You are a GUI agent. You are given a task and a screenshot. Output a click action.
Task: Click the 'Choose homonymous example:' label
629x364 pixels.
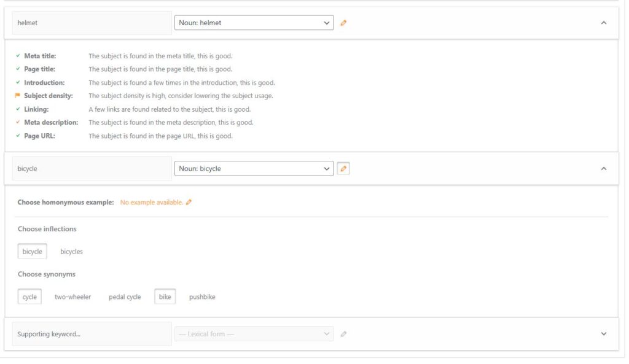[x=66, y=203]
